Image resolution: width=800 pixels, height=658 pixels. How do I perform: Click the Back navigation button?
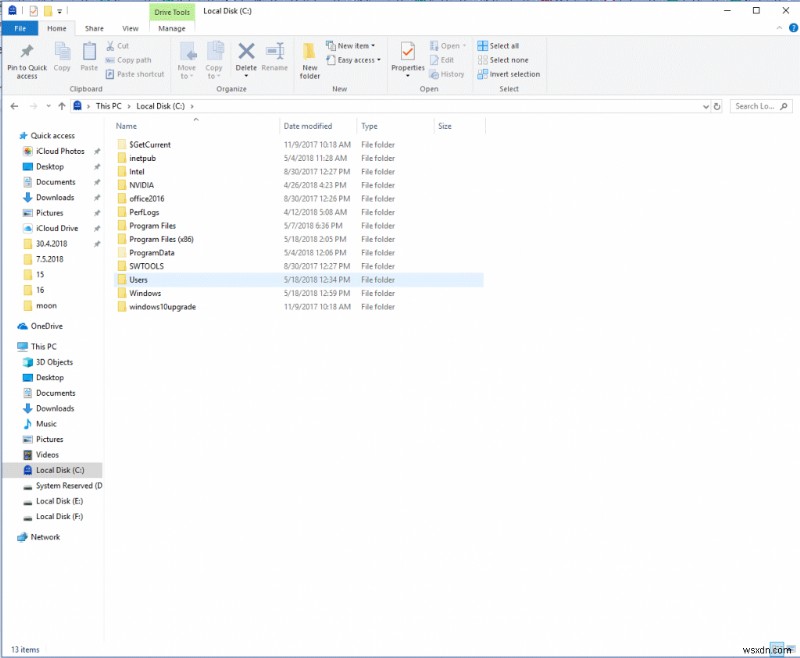pos(14,105)
